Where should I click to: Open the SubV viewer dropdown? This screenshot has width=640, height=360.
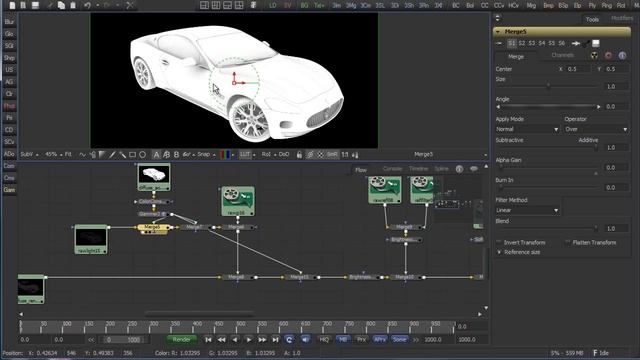pyautogui.click(x=29, y=155)
